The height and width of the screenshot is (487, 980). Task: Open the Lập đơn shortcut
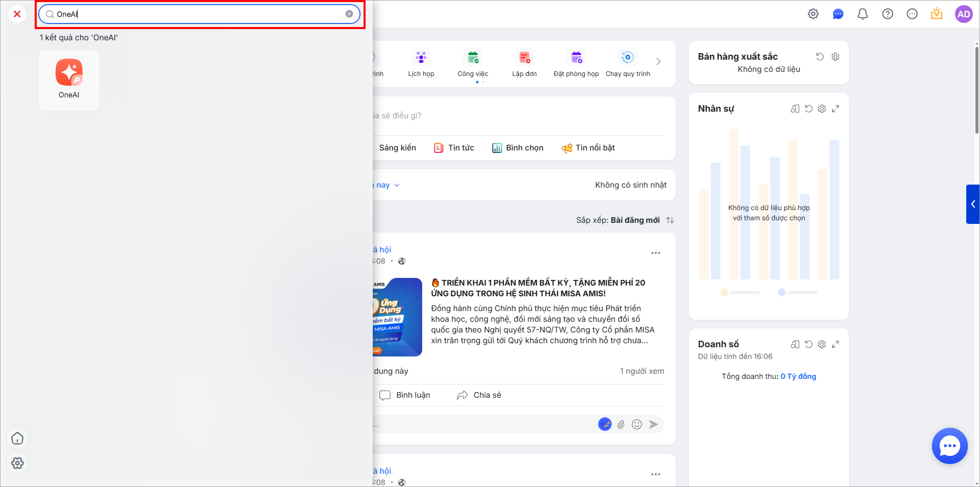click(x=525, y=63)
